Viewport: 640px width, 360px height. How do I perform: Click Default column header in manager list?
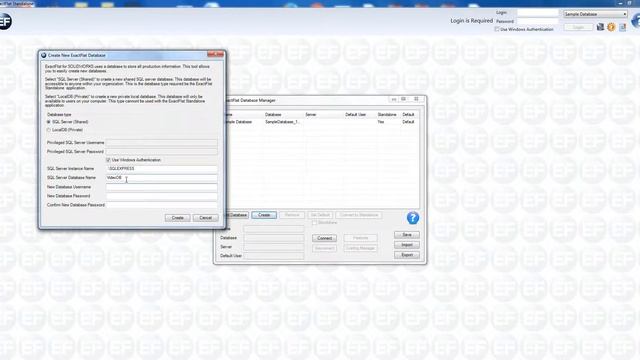point(408,115)
